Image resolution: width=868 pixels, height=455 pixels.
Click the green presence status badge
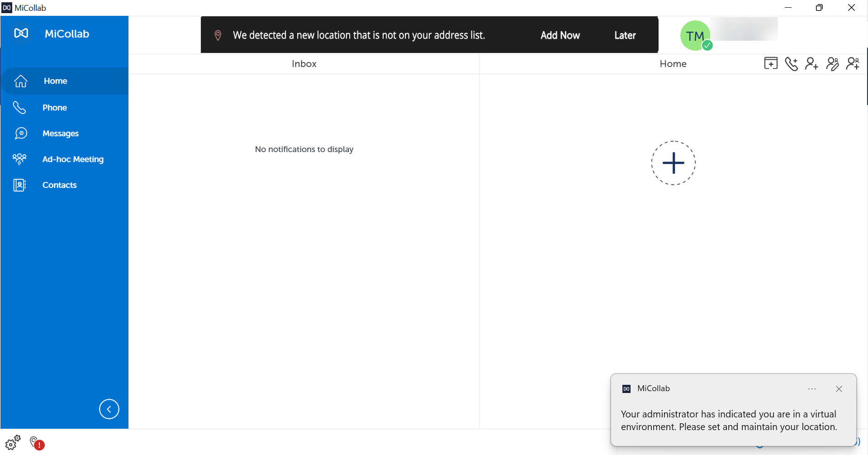click(707, 45)
